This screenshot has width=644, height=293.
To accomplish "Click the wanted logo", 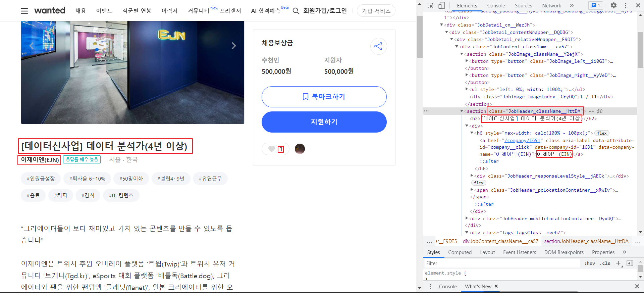I will [x=50, y=10].
